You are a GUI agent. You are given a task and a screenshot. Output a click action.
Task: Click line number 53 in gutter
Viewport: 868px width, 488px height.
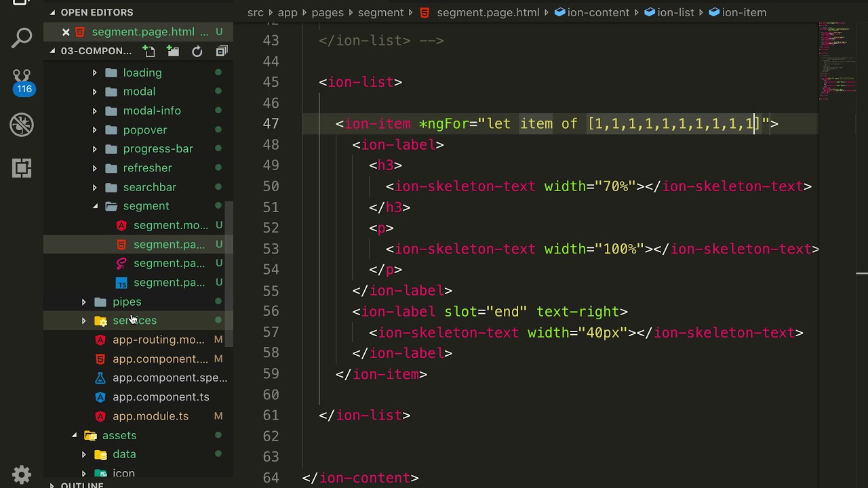pos(271,249)
